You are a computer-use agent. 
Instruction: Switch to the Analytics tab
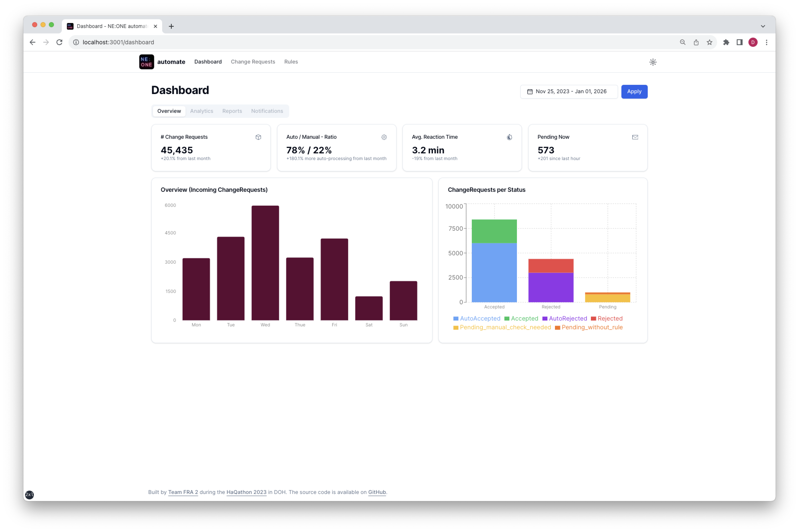202,111
